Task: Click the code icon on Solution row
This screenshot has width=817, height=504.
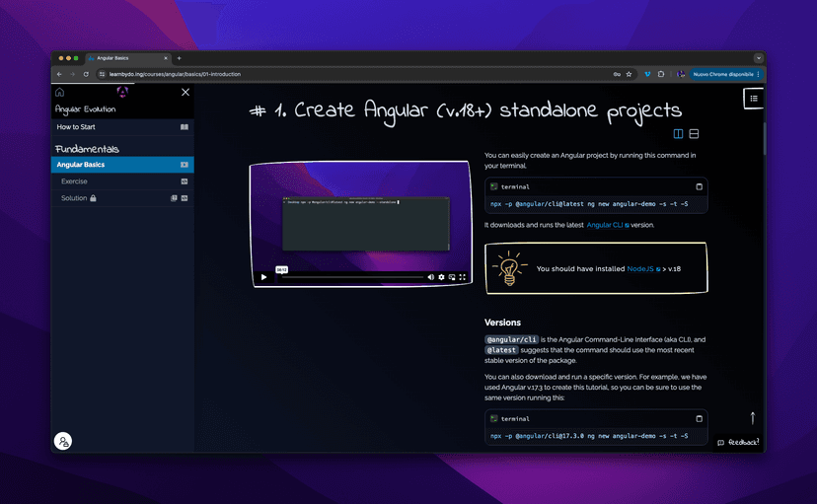Action: pyautogui.click(x=185, y=198)
